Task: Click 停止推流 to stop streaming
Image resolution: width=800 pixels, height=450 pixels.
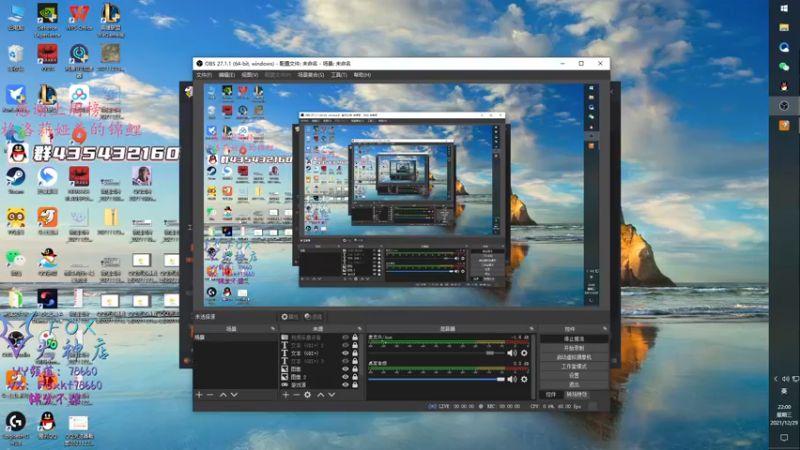Action: pyautogui.click(x=574, y=339)
